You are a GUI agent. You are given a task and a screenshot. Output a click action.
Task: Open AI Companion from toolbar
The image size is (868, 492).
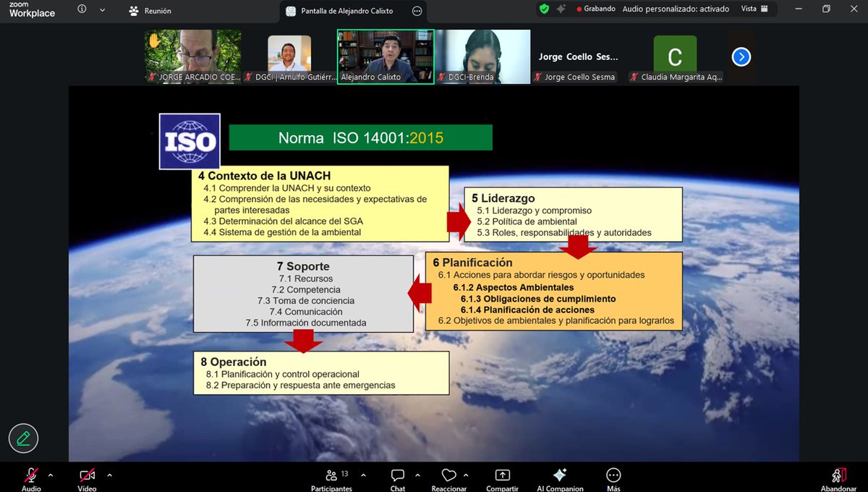tap(560, 479)
